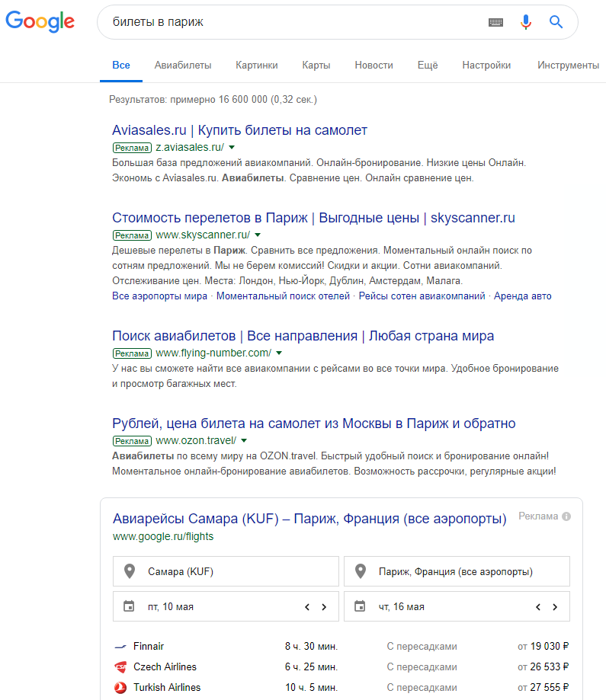
Task: Go to previous departure date пт, 10 мая
Action: click(x=307, y=607)
